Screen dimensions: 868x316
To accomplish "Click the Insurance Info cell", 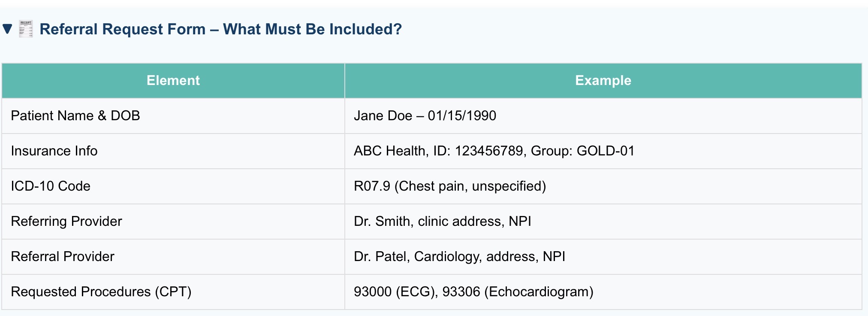I will pyautogui.click(x=173, y=151).
